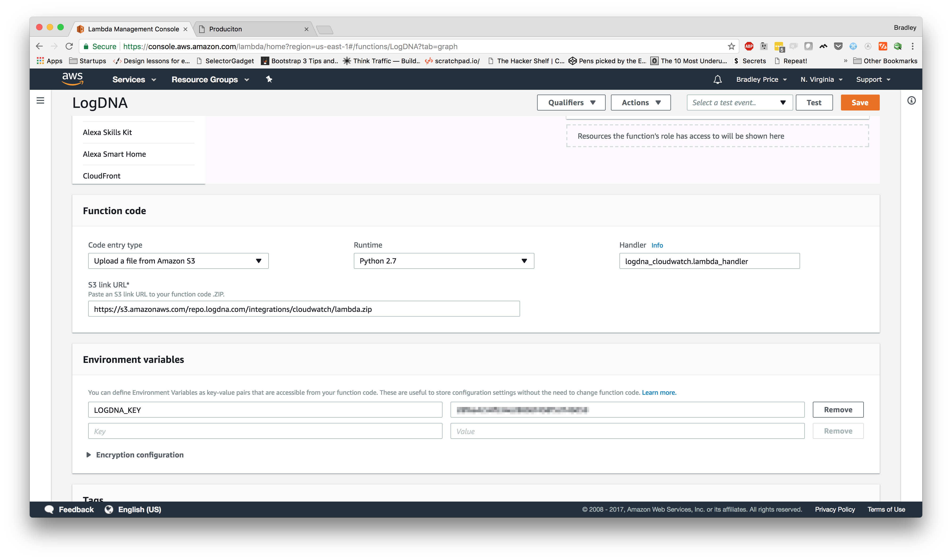This screenshot has width=952, height=560.
Task: Select the Alexa Smart Home trigger
Action: click(114, 154)
